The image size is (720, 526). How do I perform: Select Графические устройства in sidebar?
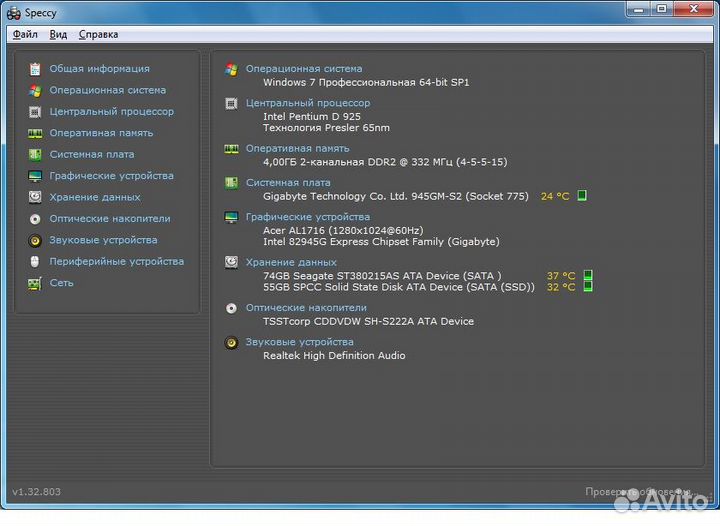click(112, 176)
